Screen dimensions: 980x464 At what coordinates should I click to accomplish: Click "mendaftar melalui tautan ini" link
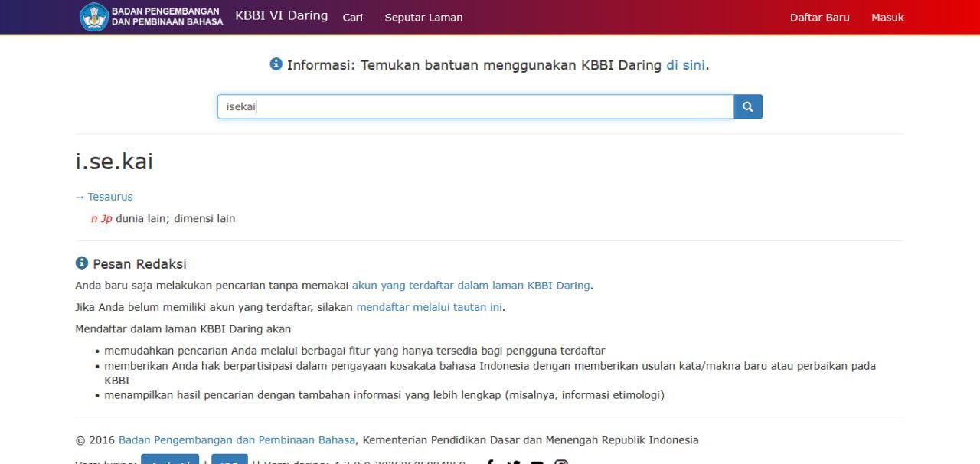430,307
